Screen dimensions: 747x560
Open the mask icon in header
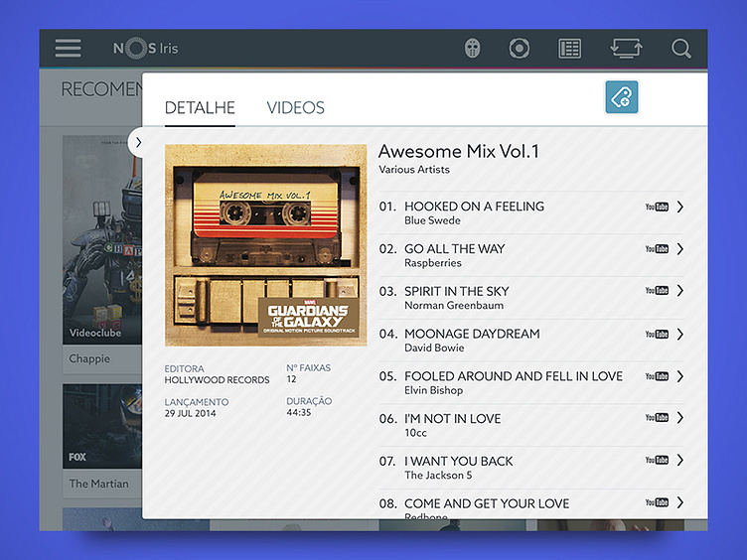472,48
